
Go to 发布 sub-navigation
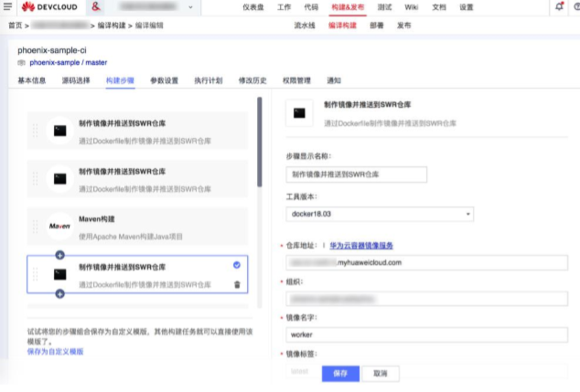point(404,25)
